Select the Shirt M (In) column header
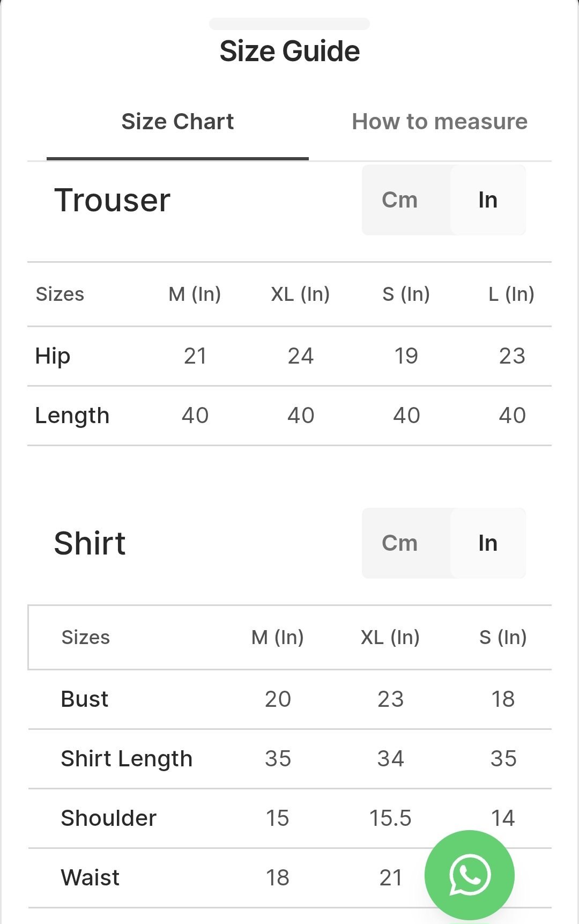Viewport: 579px width, 924px height. [278, 637]
